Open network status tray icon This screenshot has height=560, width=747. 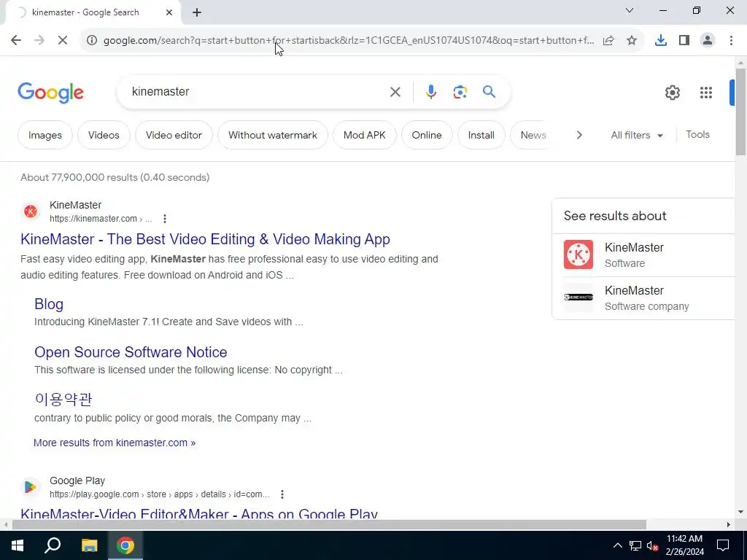[x=635, y=545]
